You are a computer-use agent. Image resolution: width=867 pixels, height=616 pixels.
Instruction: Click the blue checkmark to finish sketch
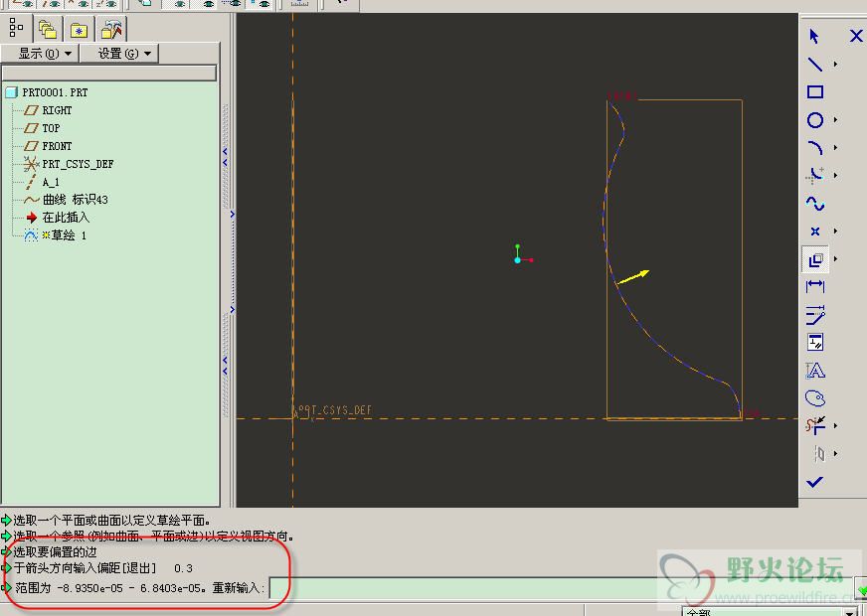tap(814, 482)
